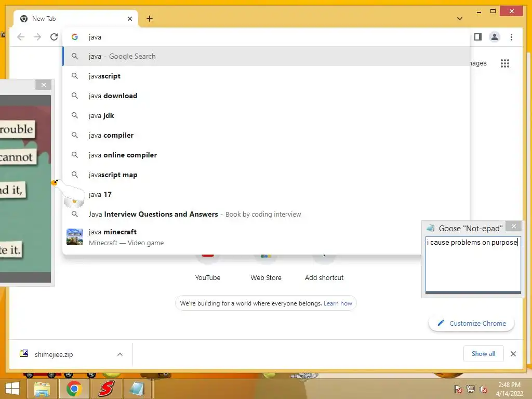Open a new tab with plus button

pos(150,19)
